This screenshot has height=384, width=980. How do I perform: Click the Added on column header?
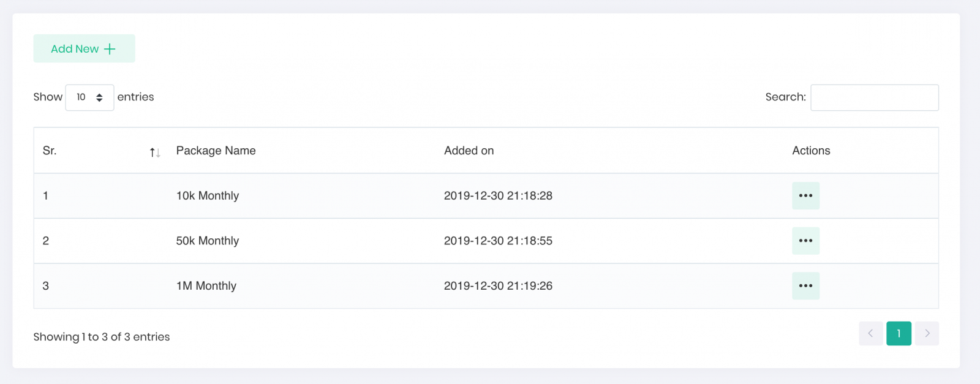coord(469,151)
